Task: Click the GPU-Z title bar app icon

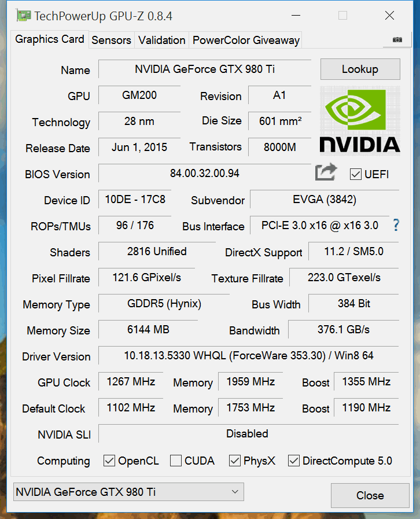Action: [x=24, y=16]
